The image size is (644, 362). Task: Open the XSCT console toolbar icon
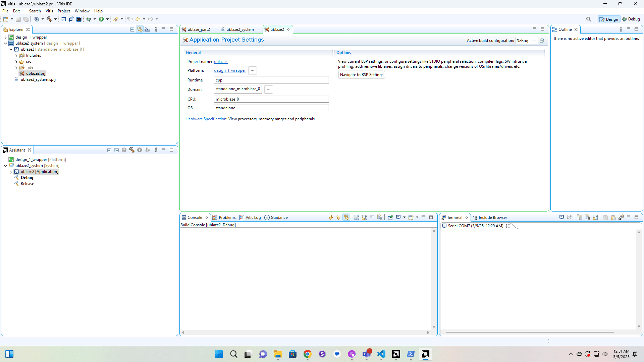(x=63, y=19)
